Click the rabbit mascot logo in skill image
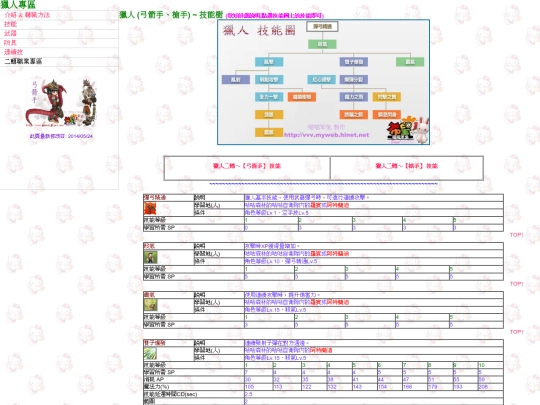Image resolution: width=540 pixels, height=405 pixels. click(x=408, y=130)
